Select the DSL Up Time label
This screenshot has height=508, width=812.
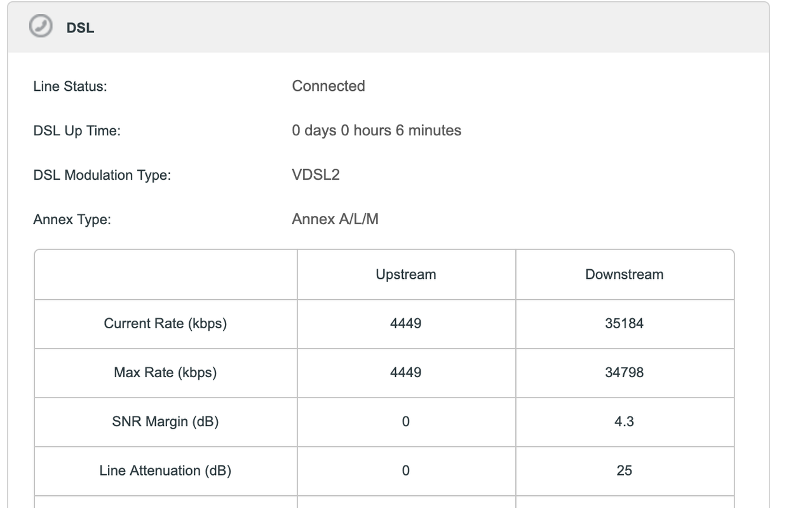pos(77,131)
